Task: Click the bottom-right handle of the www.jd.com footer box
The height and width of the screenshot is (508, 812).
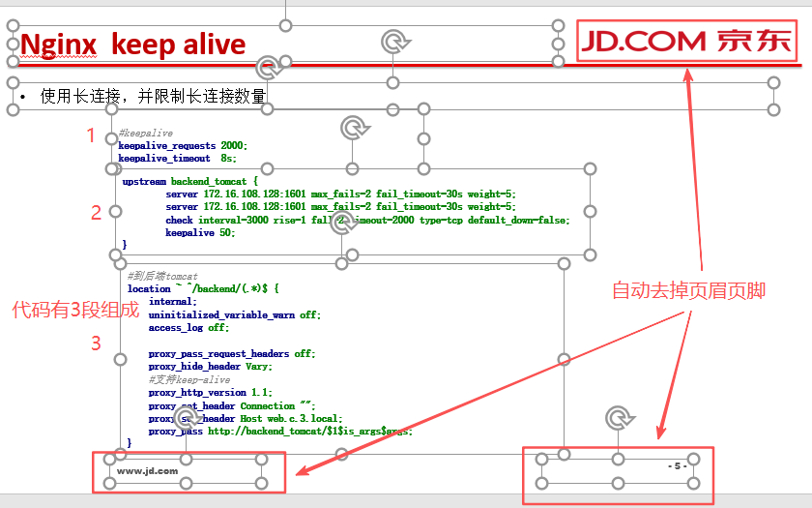Action: 262,484
